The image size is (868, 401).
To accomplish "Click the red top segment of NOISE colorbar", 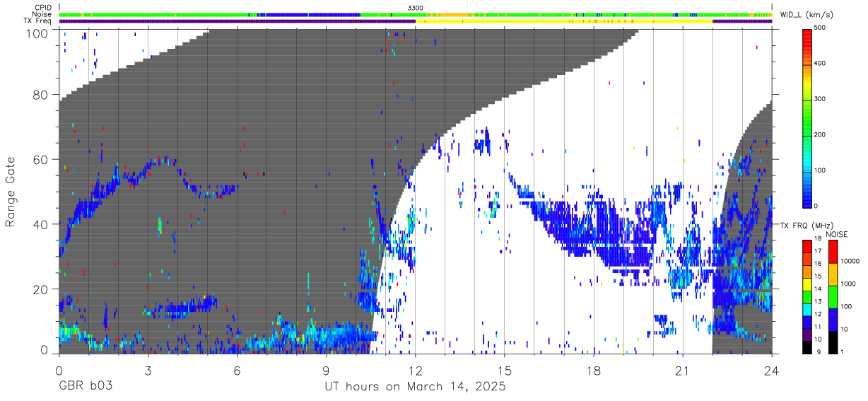I will (x=832, y=252).
